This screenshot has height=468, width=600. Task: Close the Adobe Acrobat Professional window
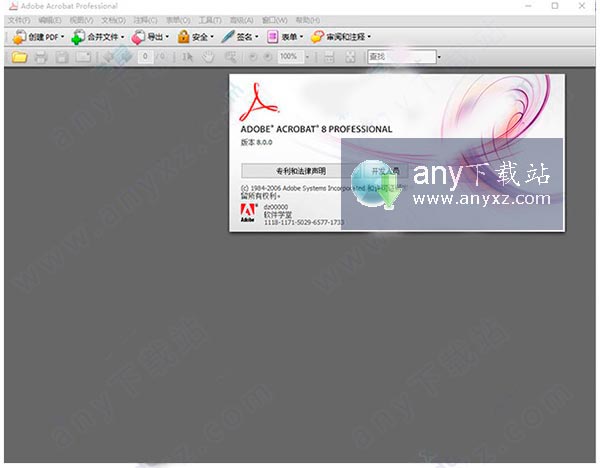(x=582, y=6)
